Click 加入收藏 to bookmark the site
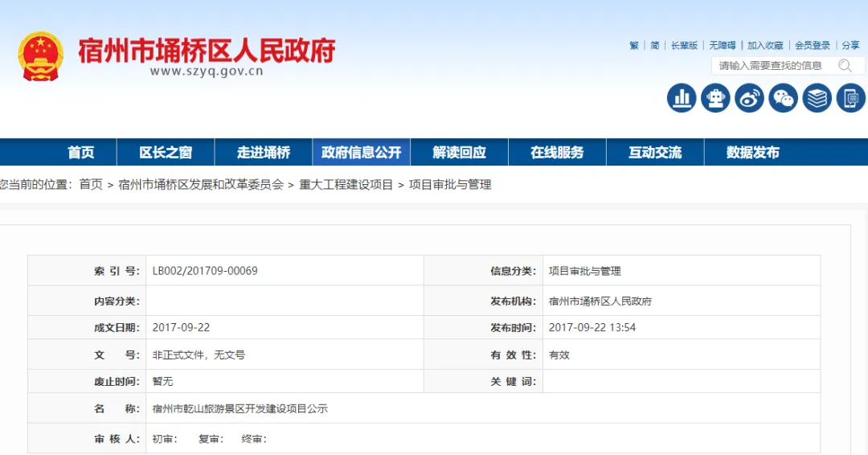 (765, 45)
